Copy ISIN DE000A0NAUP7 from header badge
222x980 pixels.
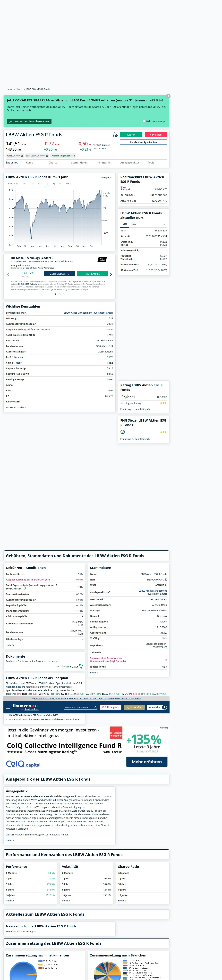click(x=47, y=156)
